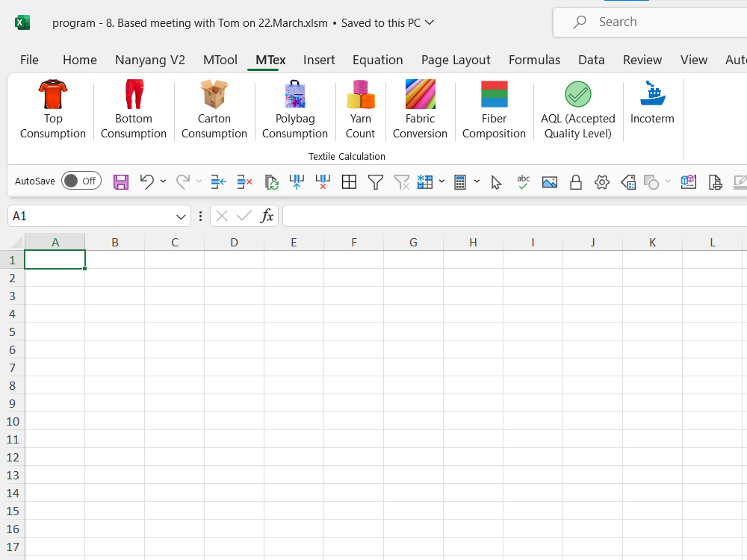The image size is (747, 560).
Task: Click the Select All corner triangle
Action: [x=15, y=242]
